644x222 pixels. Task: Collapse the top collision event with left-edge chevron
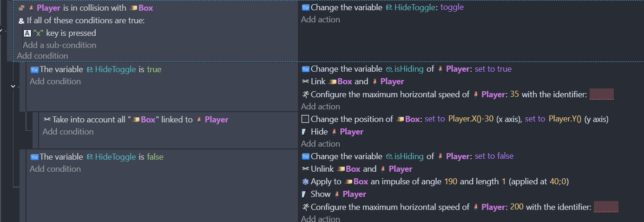pyautogui.click(x=1, y=30)
